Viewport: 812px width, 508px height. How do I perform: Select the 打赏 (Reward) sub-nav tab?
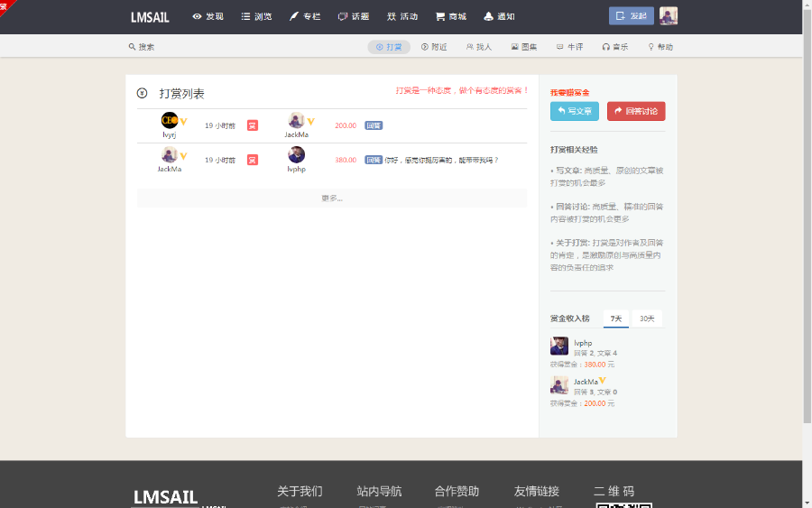point(389,47)
